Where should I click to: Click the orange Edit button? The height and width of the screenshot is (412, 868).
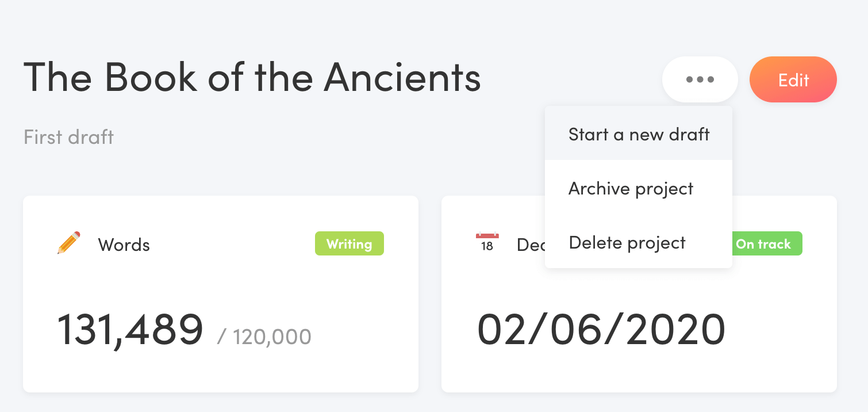[x=793, y=79]
